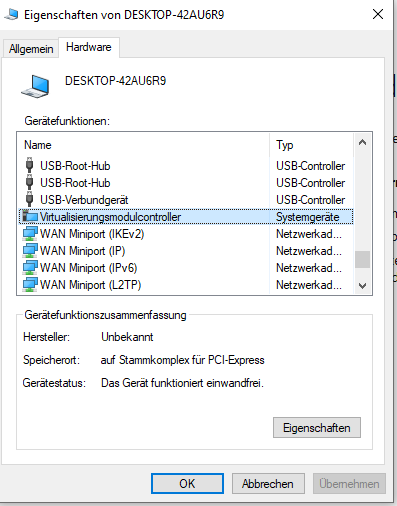Click the second USB-Root-Hub device icon
The height and width of the screenshot is (506, 397).
(x=29, y=182)
